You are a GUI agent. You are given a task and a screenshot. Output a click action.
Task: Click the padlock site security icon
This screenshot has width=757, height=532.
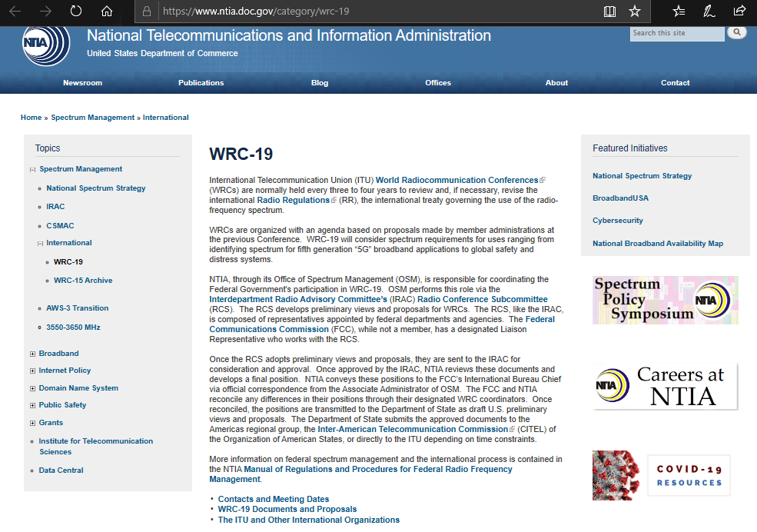147,11
